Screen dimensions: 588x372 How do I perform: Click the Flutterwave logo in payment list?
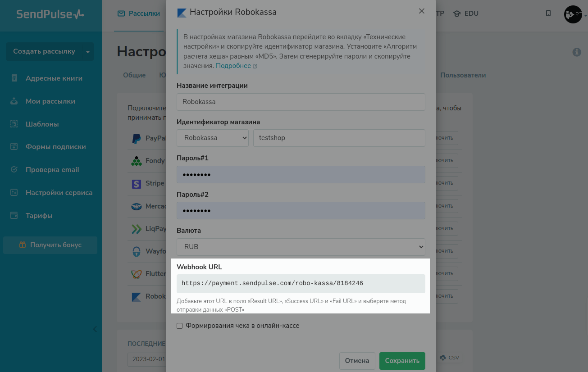pyautogui.click(x=136, y=274)
